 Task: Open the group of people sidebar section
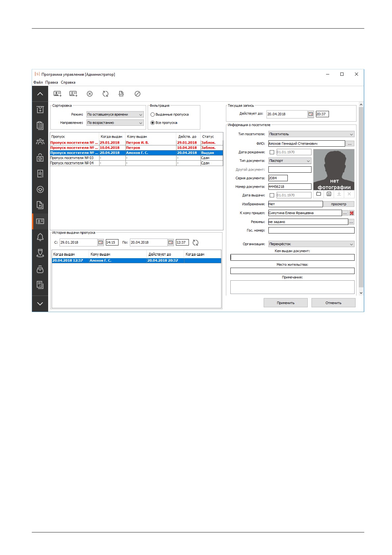pos(40,142)
